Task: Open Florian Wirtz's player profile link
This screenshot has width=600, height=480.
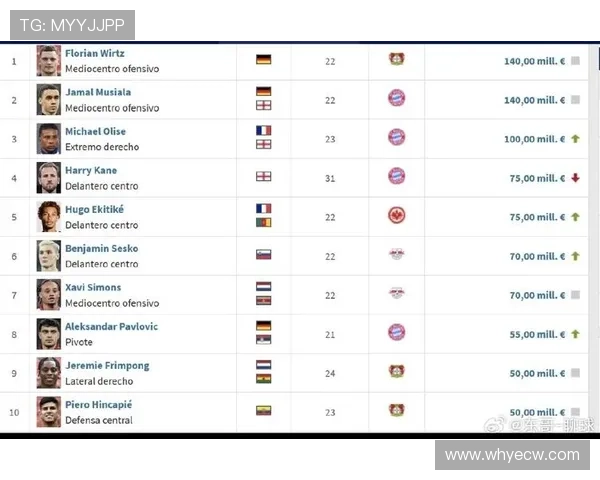Action: (95, 53)
